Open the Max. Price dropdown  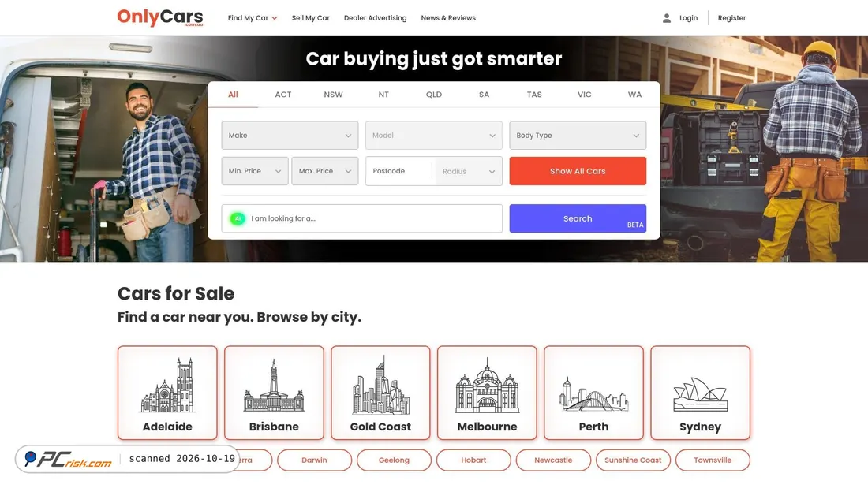coord(325,171)
